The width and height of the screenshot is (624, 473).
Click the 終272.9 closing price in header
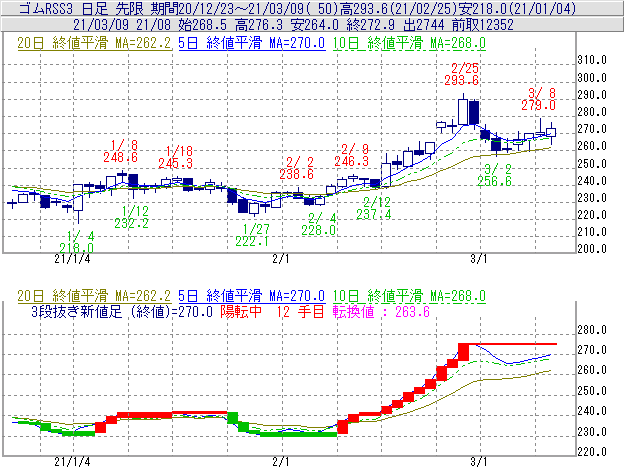[x=370, y=25]
